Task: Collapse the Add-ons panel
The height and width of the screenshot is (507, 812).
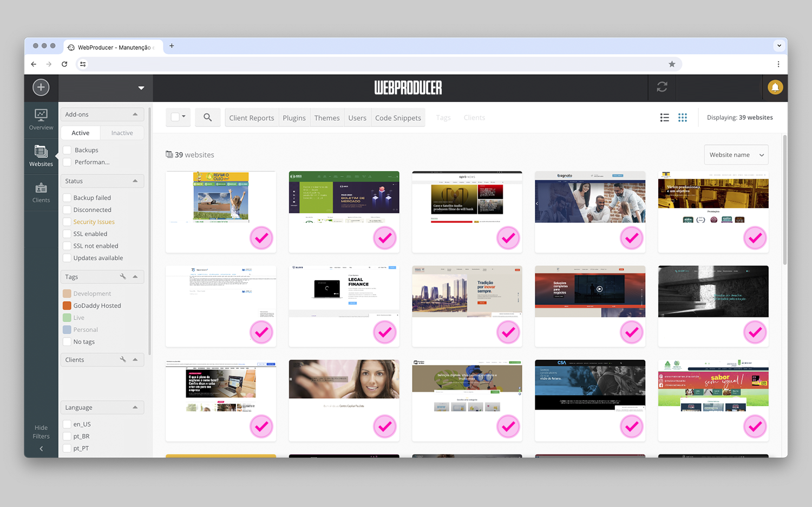Action: click(135, 114)
